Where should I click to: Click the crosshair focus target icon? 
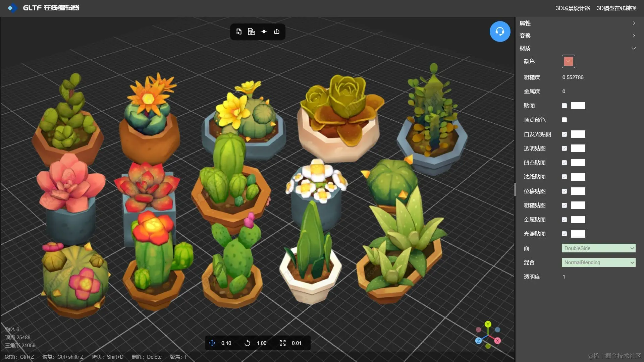(264, 32)
